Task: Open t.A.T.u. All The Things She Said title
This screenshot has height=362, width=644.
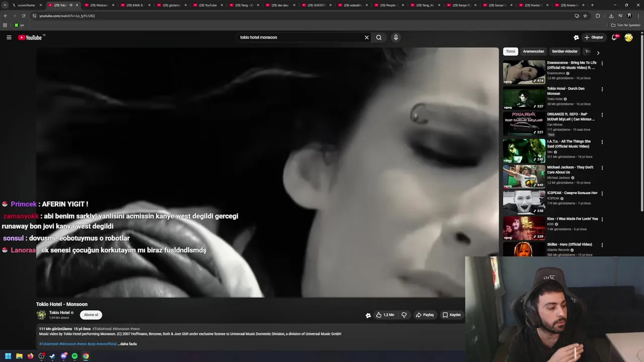Action: tap(569, 144)
